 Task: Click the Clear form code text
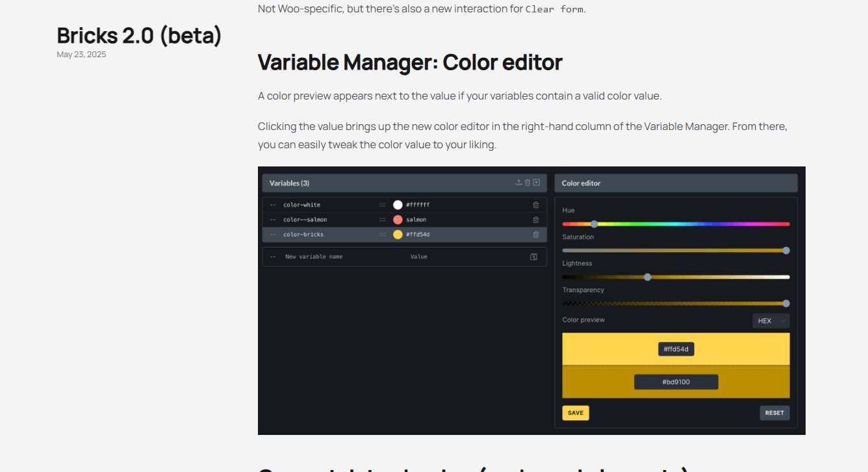[554, 9]
